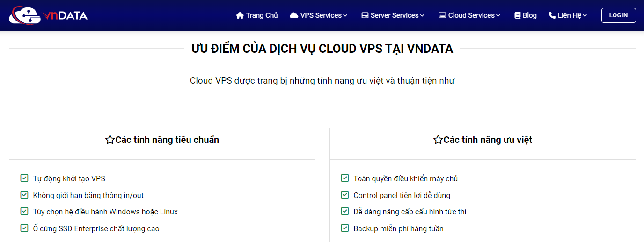This screenshot has height=249, width=644.
Task: Click the check icon for Control panel tiện lợi
Action: tap(345, 195)
